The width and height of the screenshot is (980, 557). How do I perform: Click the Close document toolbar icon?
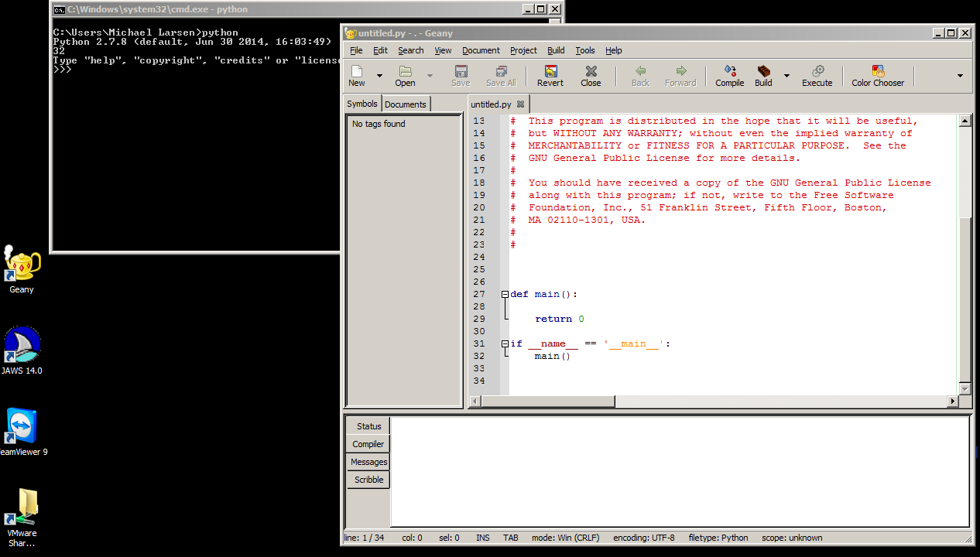click(591, 76)
